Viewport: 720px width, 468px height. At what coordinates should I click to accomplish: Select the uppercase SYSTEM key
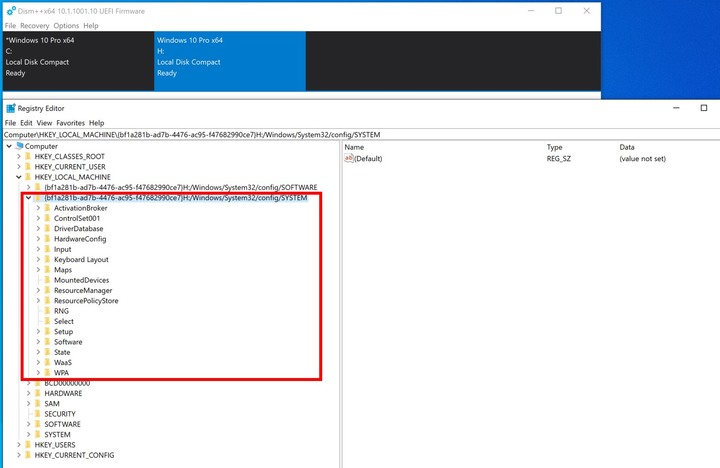(57, 434)
